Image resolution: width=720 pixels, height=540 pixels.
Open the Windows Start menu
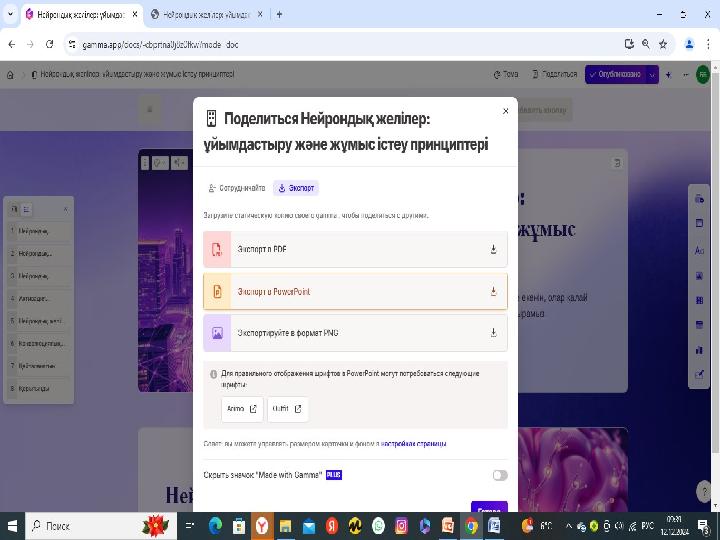[12, 526]
